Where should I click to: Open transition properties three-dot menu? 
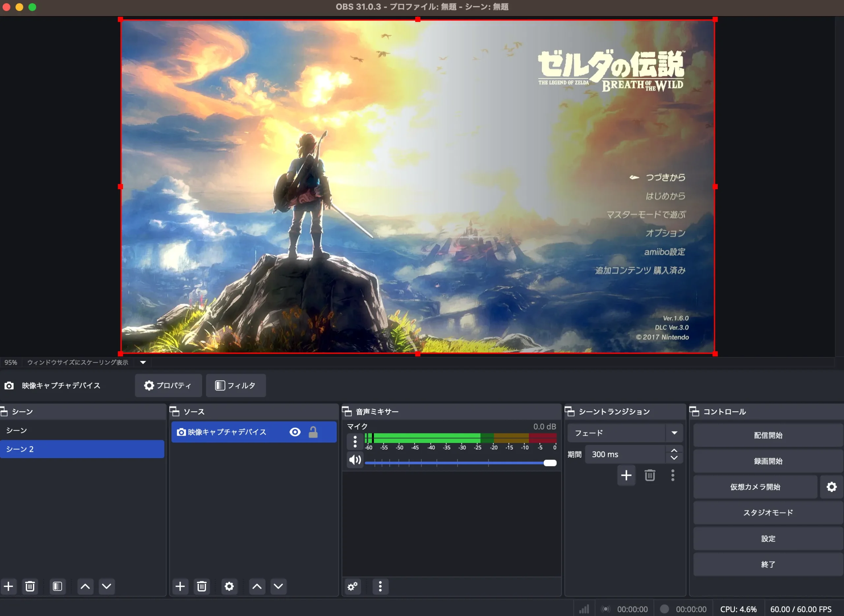[673, 475]
